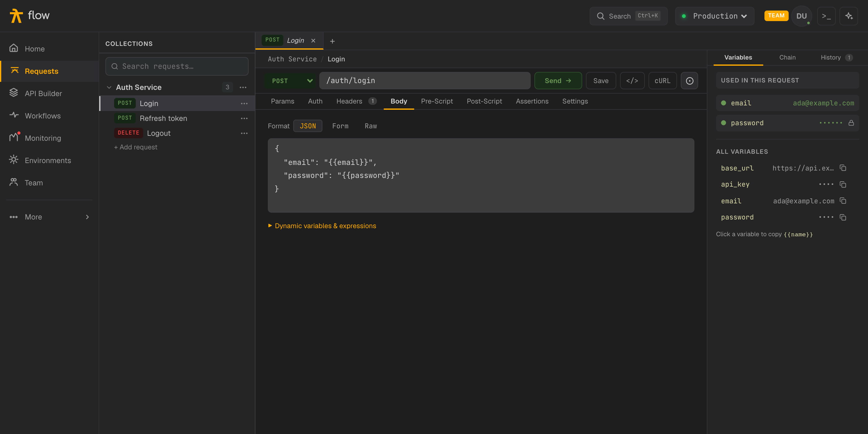Switch to the Settings tab
Screen dimensions: 868x434
click(575, 101)
